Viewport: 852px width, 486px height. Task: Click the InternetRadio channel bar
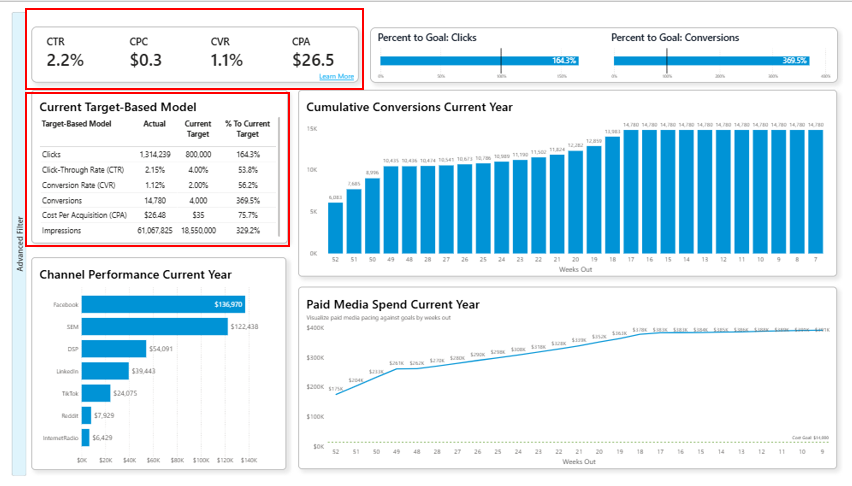pos(85,437)
